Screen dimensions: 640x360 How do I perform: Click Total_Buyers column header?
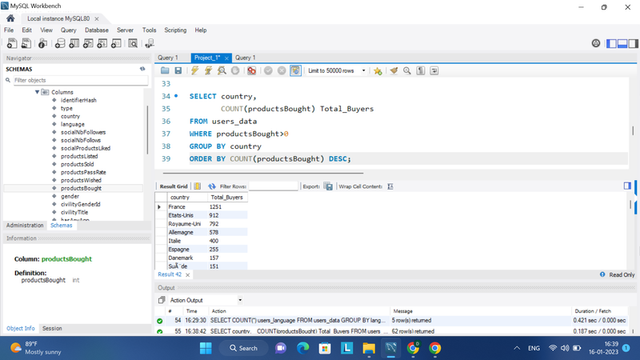pos(227,197)
